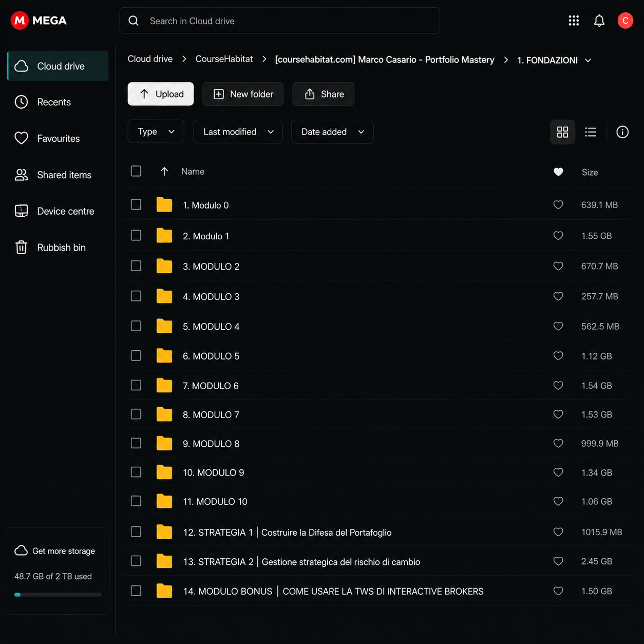
Task: Favourite the 6. MODULO 5 heart icon
Action: click(558, 356)
